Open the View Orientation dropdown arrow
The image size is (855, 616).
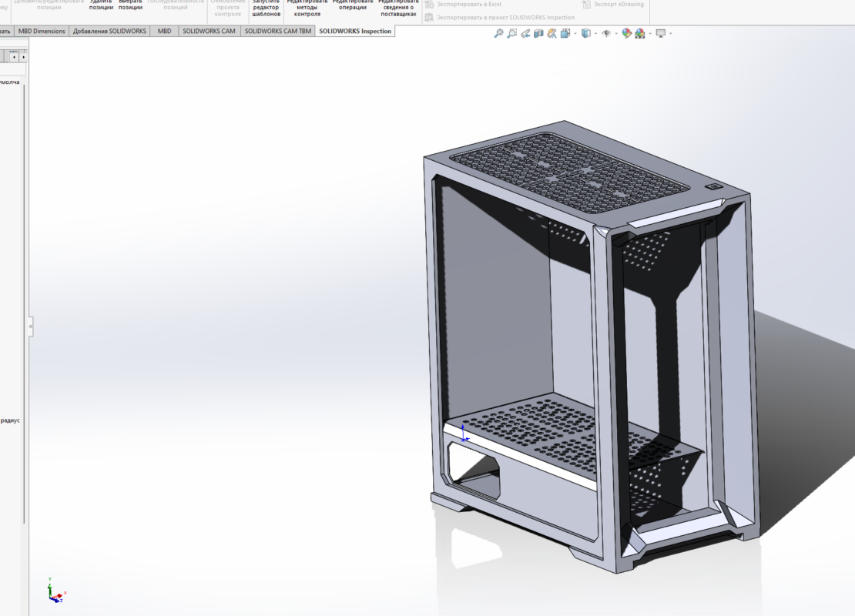(575, 34)
